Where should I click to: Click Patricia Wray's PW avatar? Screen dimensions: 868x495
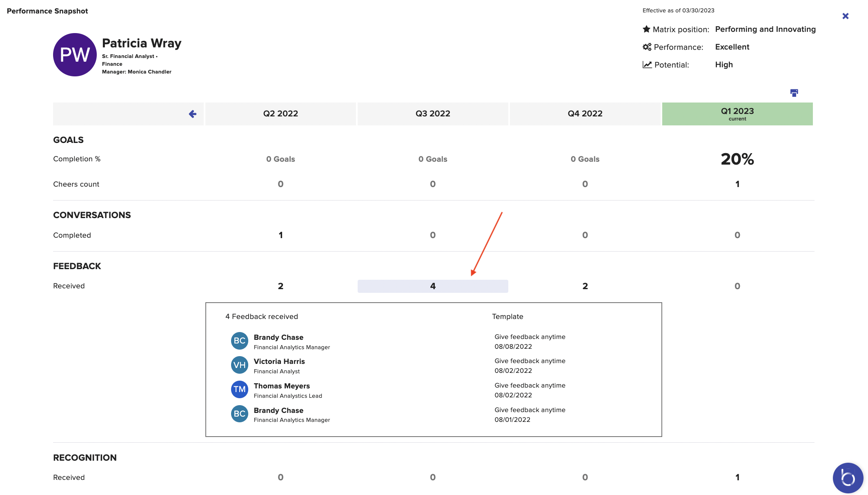(x=75, y=55)
